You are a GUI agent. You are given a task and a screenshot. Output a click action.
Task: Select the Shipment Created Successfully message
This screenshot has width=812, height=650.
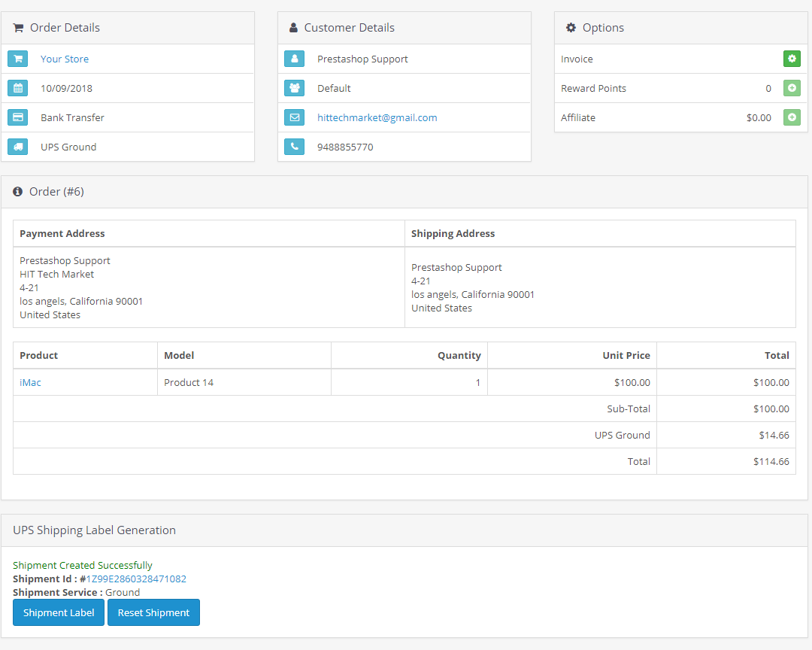(83, 566)
